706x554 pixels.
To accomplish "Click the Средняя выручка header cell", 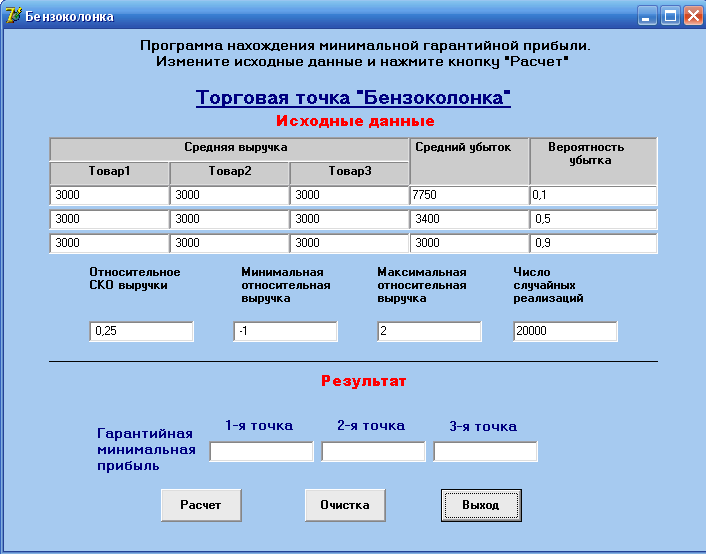I will 229,149.
